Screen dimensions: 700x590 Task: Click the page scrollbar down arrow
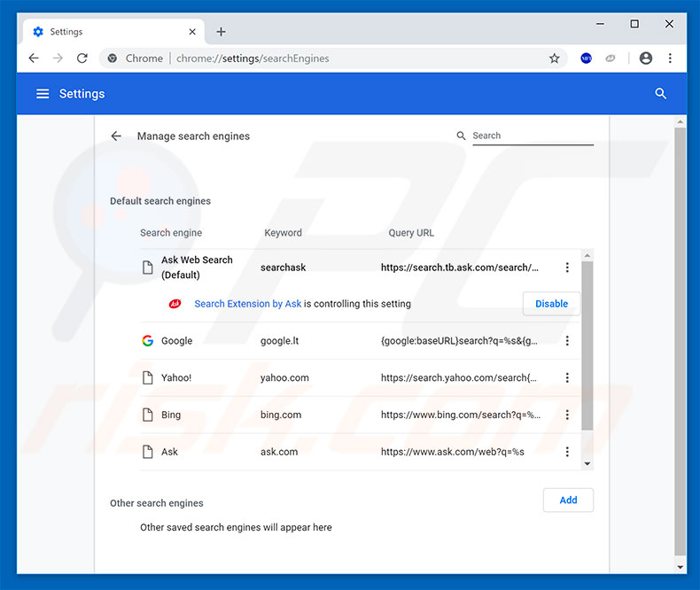[x=680, y=567]
